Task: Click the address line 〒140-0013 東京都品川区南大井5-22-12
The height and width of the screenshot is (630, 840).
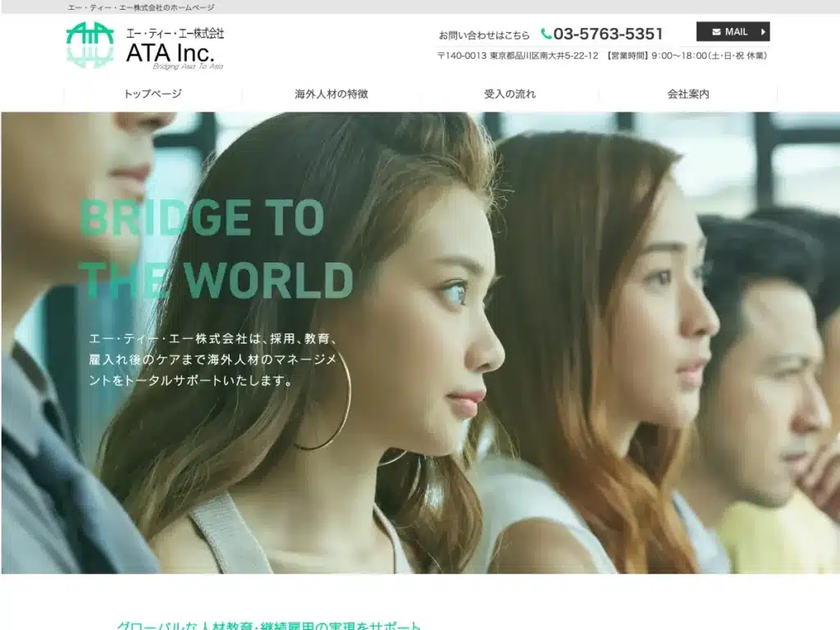Action: coord(518,56)
